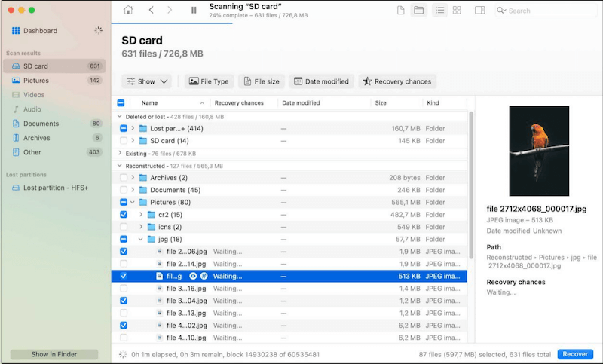This screenshot has height=364, width=603.
Task: Click the Documents (45) folder icon
Action: tap(143, 190)
